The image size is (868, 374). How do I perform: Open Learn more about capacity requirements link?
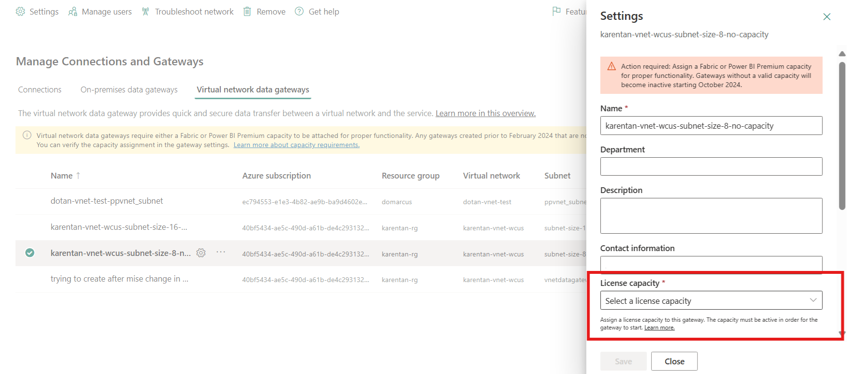click(x=296, y=145)
